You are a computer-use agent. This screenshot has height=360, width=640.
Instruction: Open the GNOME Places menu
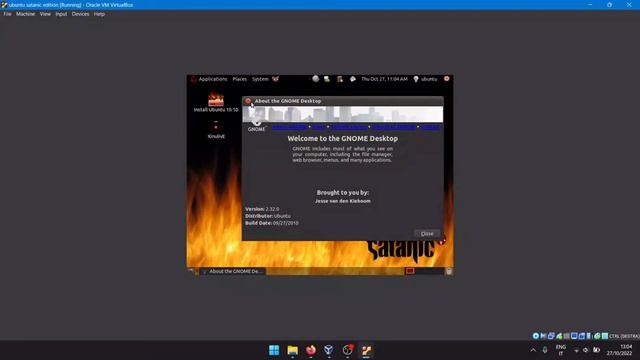click(240, 79)
